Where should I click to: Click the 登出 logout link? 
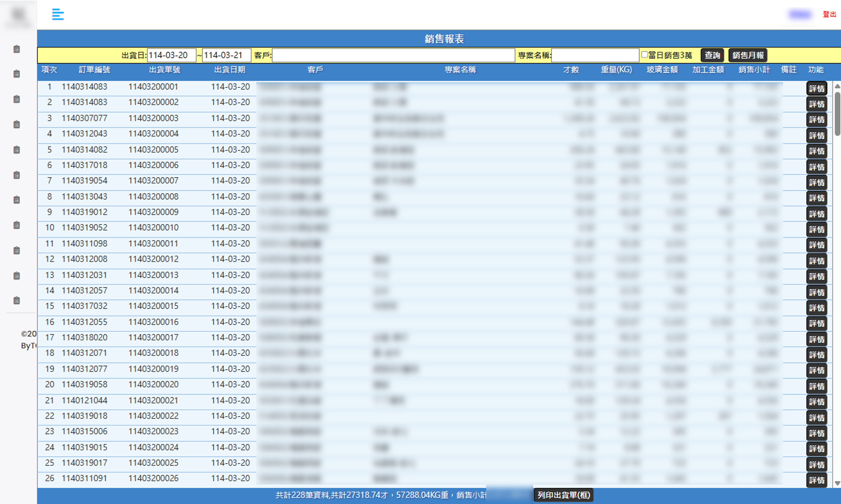click(829, 14)
